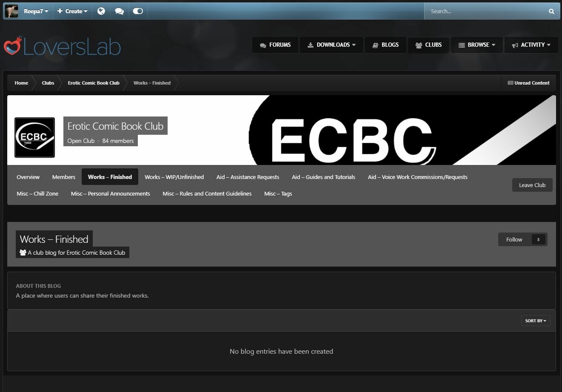Screen dimensions: 562x392
Task: Open Misc – Personal Announcements tab
Action: 111,193
